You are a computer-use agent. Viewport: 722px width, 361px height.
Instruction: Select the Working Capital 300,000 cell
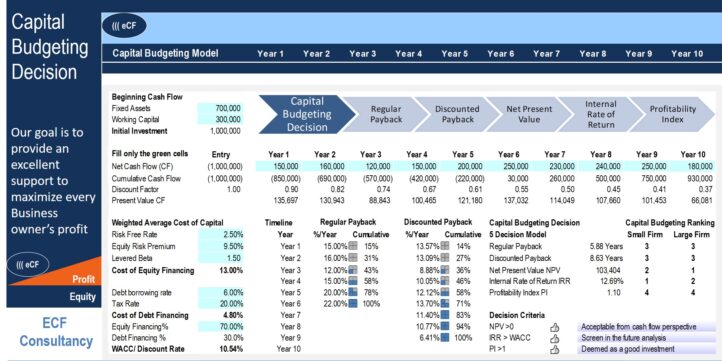coord(220,120)
